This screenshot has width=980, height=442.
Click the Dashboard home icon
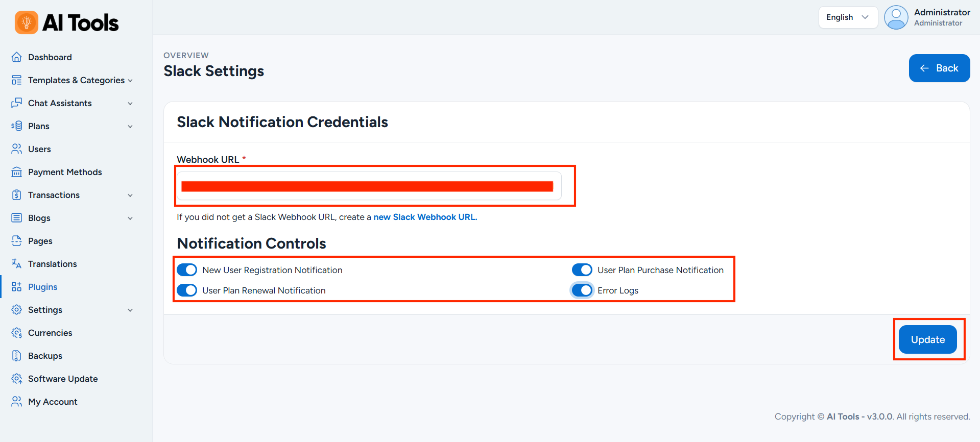click(17, 57)
